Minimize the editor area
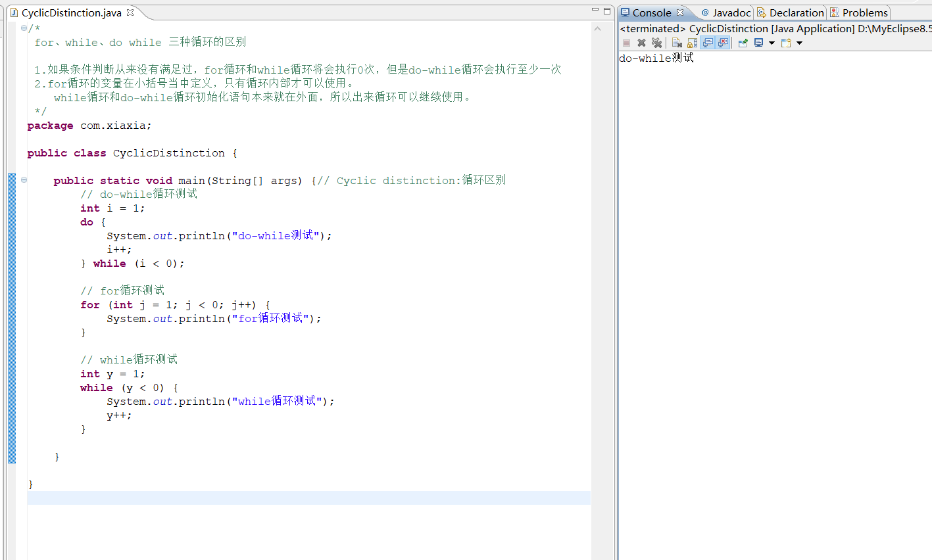The width and height of the screenshot is (932, 560). (x=595, y=10)
